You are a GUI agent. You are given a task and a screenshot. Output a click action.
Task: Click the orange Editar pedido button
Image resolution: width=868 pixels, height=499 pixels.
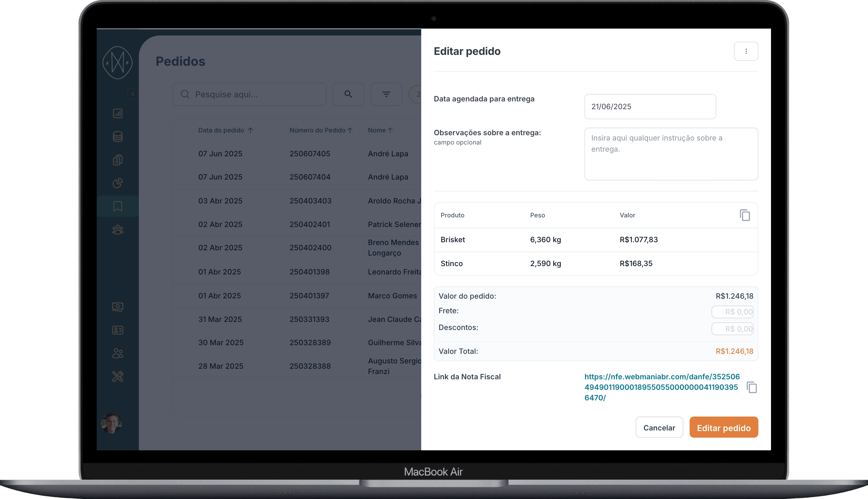[724, 427]
